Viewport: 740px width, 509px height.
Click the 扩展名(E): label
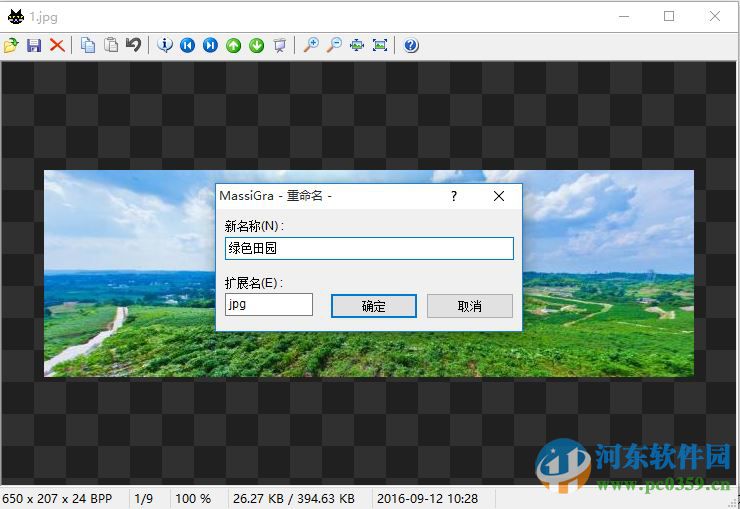coord(253,283)
